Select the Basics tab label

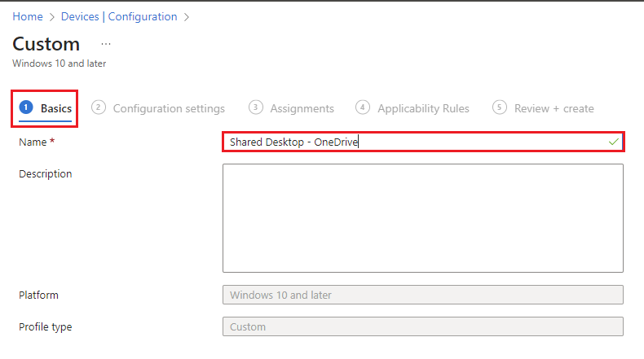pos(56,108)
